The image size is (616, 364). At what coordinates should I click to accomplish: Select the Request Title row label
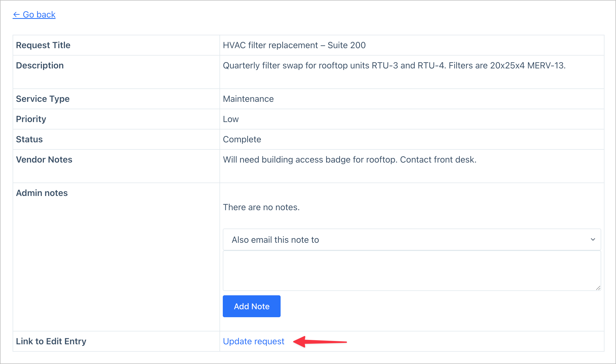(43, 45)
